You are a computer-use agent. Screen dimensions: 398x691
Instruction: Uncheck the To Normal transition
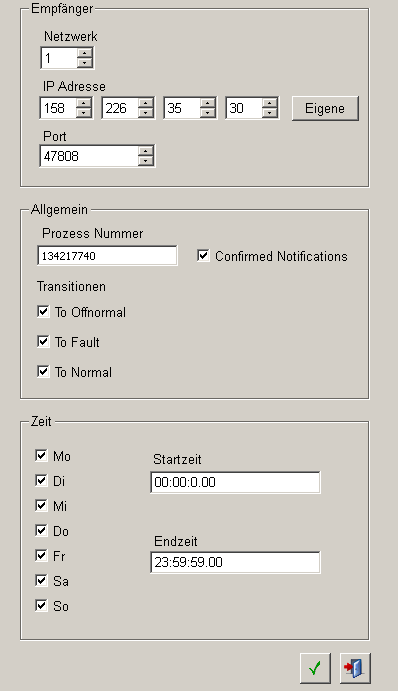click(43, 372)
